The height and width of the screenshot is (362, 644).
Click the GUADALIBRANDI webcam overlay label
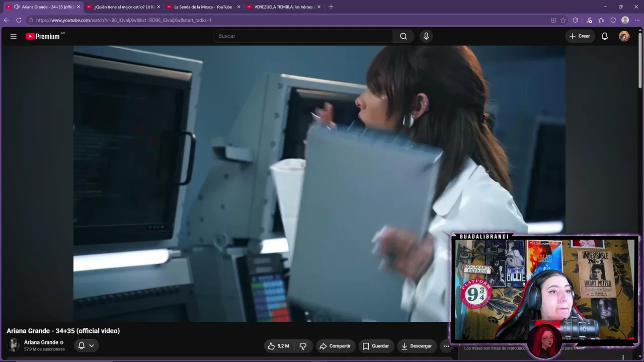coord(484,237)
